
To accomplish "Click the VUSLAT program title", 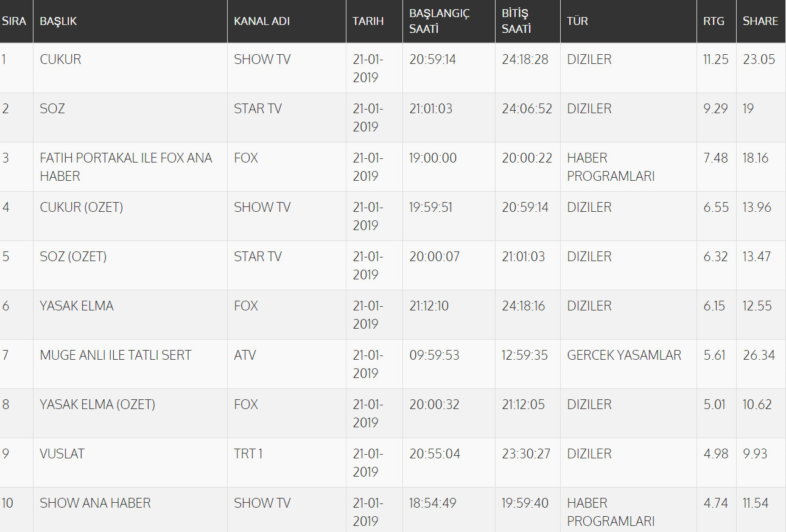I will pyautogui.click(x=62, y=454).
